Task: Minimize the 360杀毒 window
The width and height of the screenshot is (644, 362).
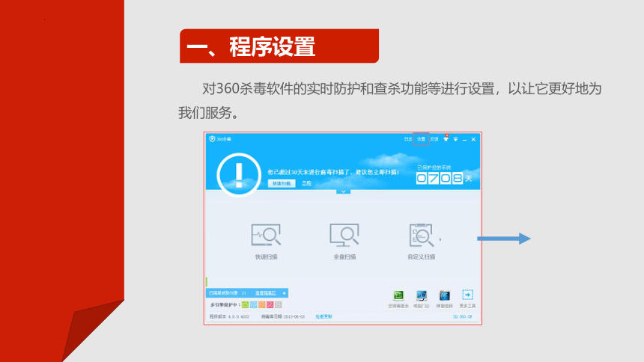Action: (464, 140)
